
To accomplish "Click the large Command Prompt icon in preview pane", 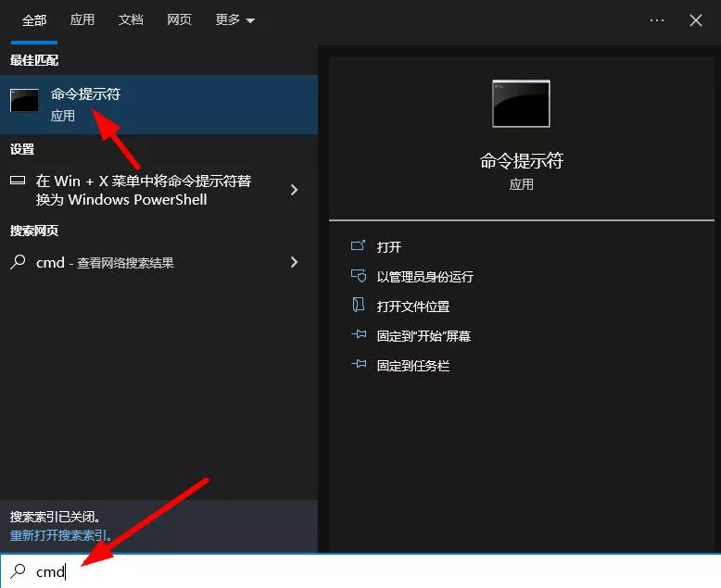I will tap(521, 104).
